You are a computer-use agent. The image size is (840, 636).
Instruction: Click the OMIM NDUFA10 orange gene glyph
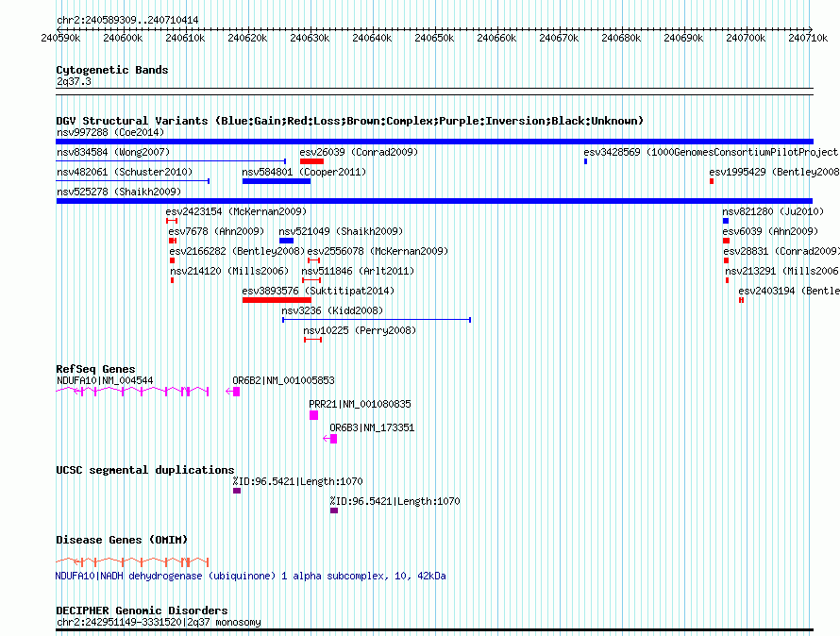coord(132,562)
